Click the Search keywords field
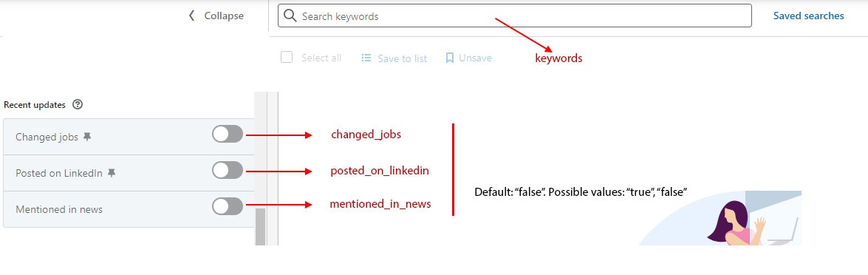Image resolution: width=868 pixels, height=275 pixels. click(x=515, y=16)
